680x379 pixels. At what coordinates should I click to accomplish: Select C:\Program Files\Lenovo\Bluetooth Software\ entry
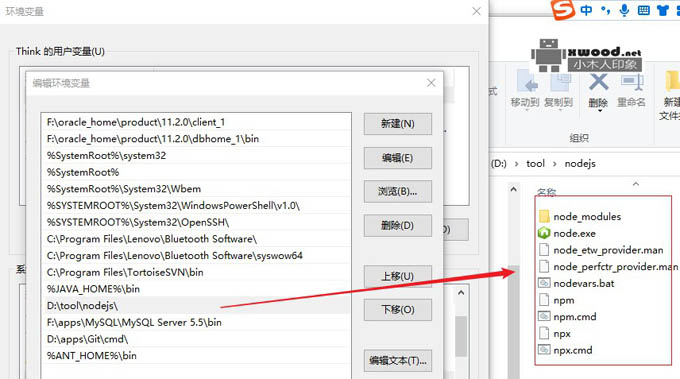point(196,239)
